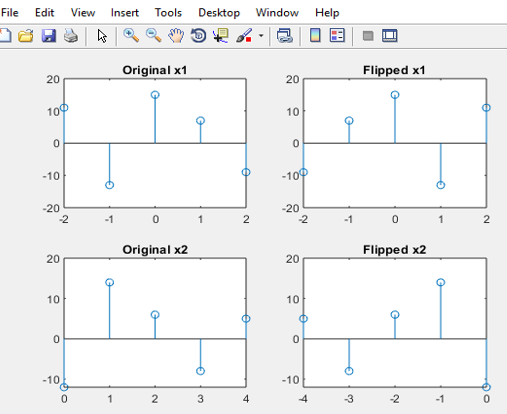This screenshot has width=507, height=414.
Task: Select the stem marker at 2 in Original x2
Action: pos(155,315)
